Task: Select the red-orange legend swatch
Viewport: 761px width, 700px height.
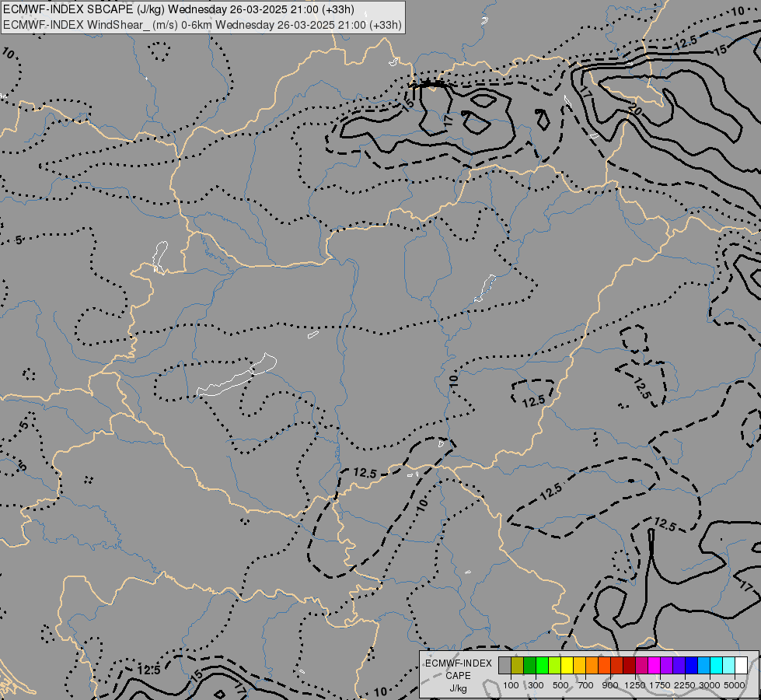Action: click(x=604, y=665)
